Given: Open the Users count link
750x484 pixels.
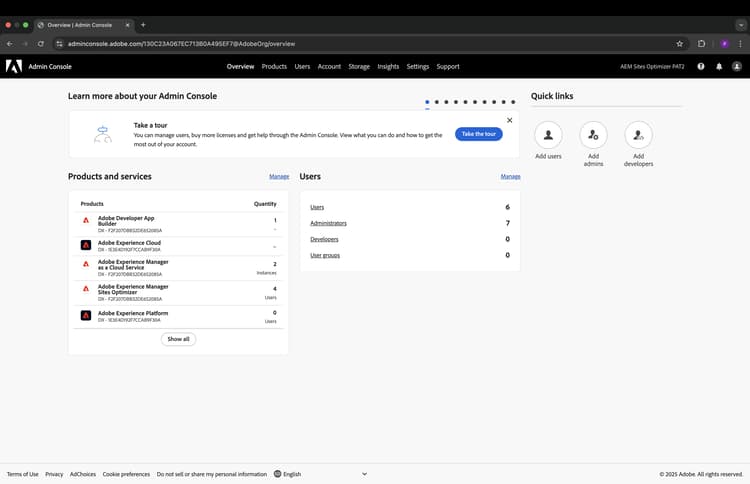Looking at the screenshot, I should [x=317, y=207].
